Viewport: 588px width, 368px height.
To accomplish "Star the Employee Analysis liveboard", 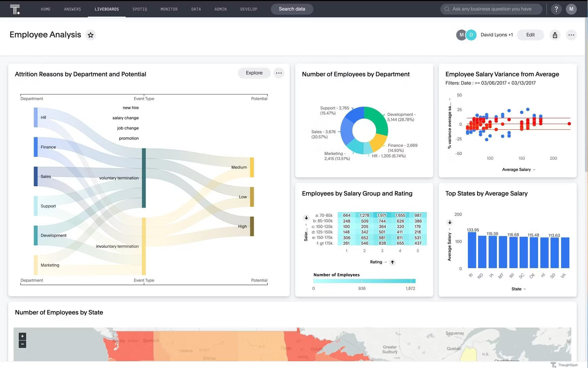I will point(91,35).
